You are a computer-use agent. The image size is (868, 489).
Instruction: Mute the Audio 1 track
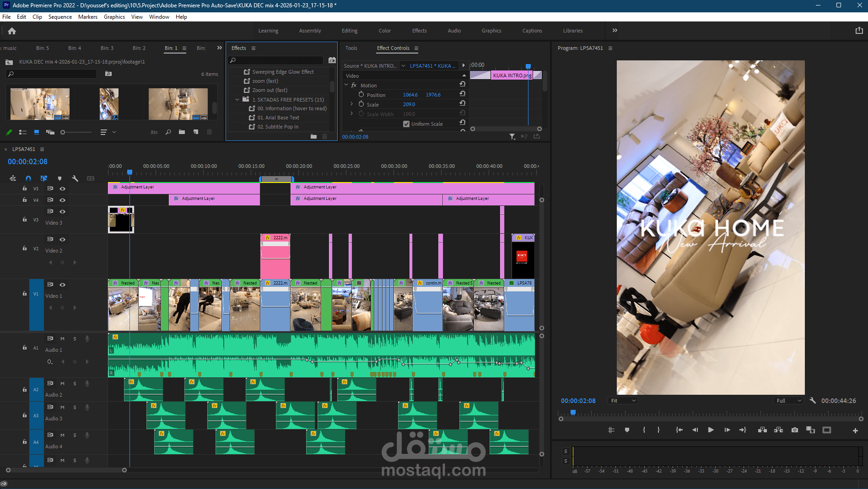(x=62, y=339)
